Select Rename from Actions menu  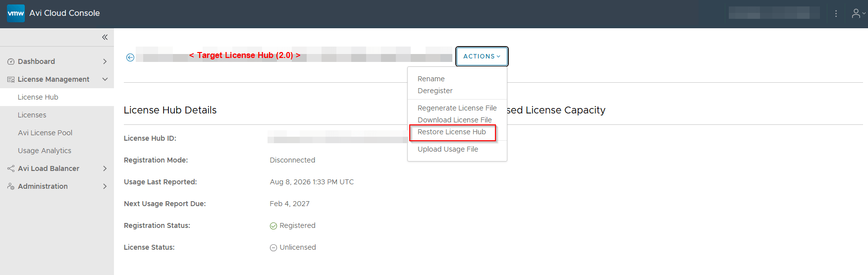(431, 79)
